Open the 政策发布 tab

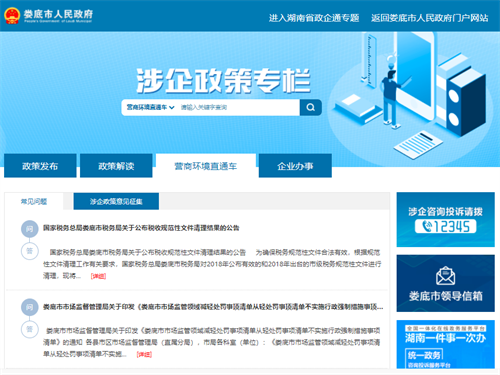(40, 166)
